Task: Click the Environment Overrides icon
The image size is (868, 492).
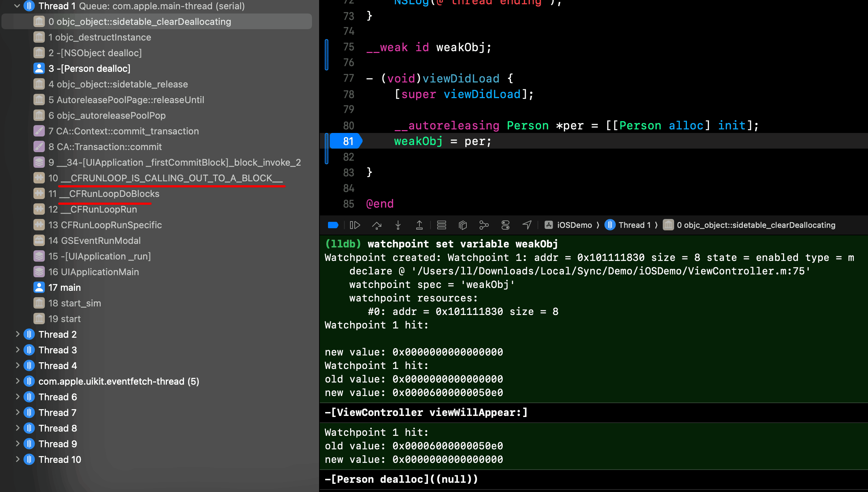Action: tap(505, 225)
